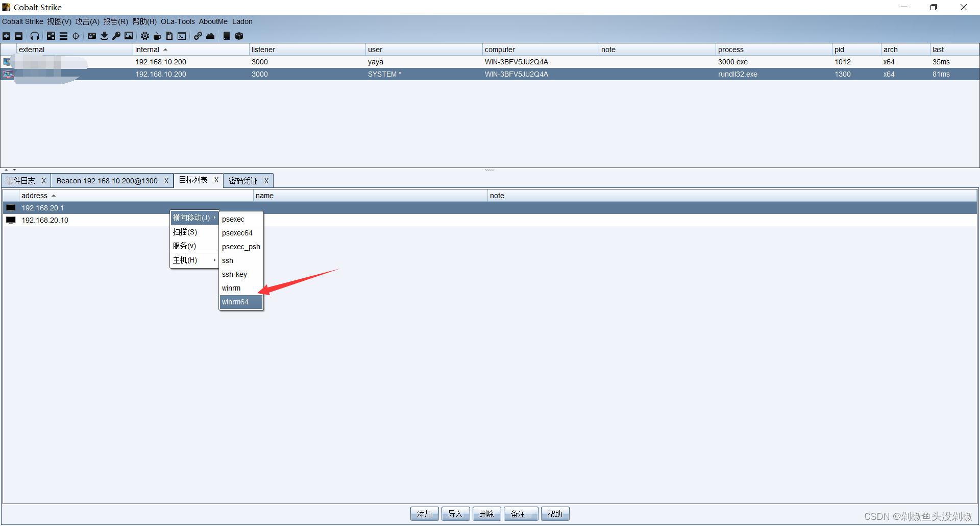The height and width of the screenshot is (526, 980).
Task: Expand the 主机(H) submenu
Action: pyautogui.click(x=194, y=260)
